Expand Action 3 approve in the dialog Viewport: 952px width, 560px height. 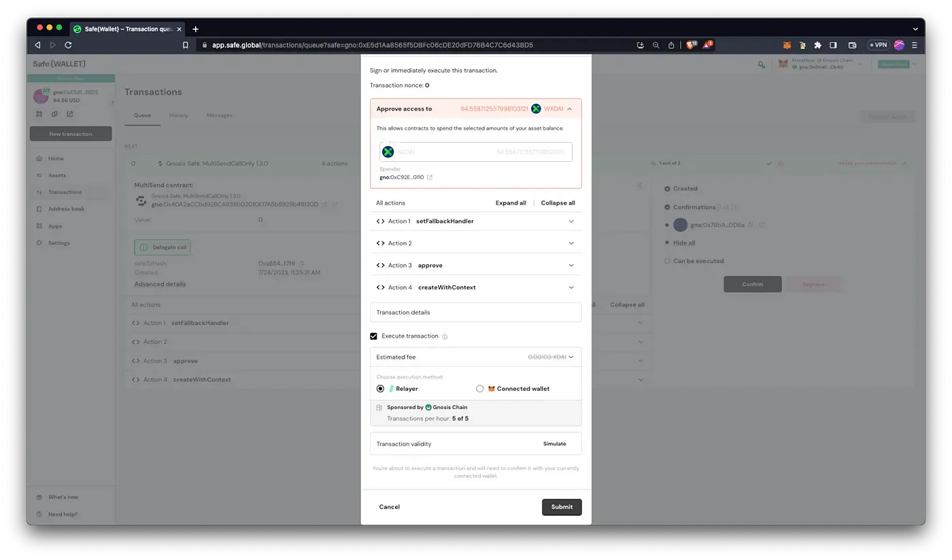tap(475, 265)
